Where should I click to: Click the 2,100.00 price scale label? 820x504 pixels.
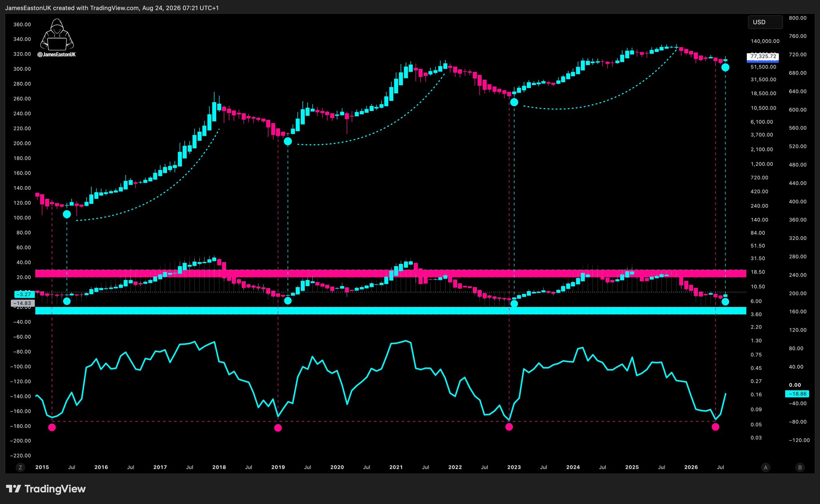coord(762,149)
